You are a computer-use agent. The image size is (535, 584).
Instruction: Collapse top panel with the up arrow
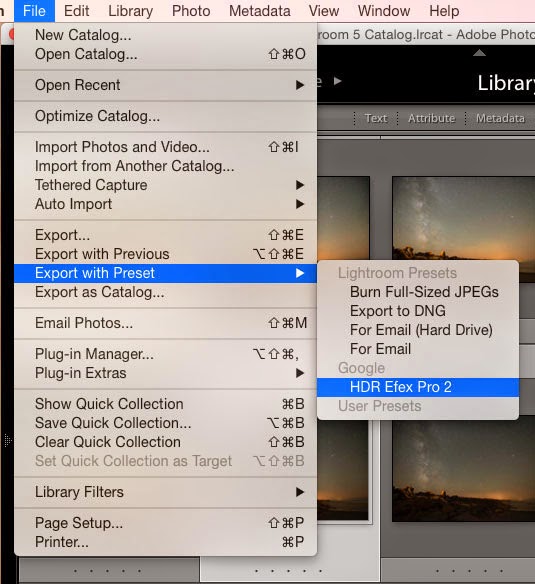click(479, 53)
